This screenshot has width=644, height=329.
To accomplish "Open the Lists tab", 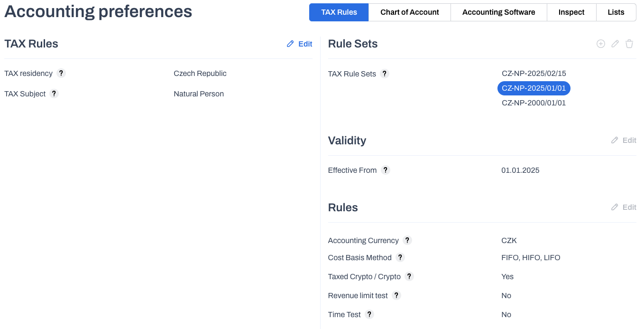I will point(616,12).
